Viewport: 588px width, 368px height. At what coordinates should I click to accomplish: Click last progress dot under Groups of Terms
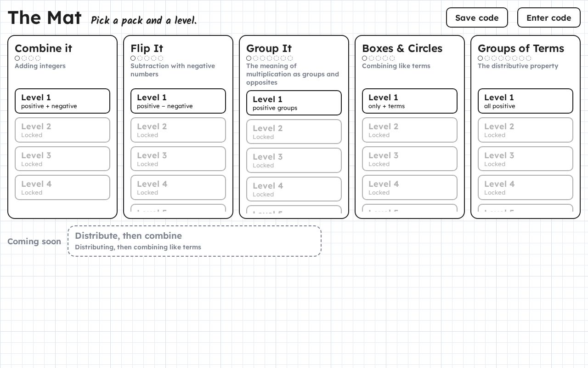click(529, 58)
